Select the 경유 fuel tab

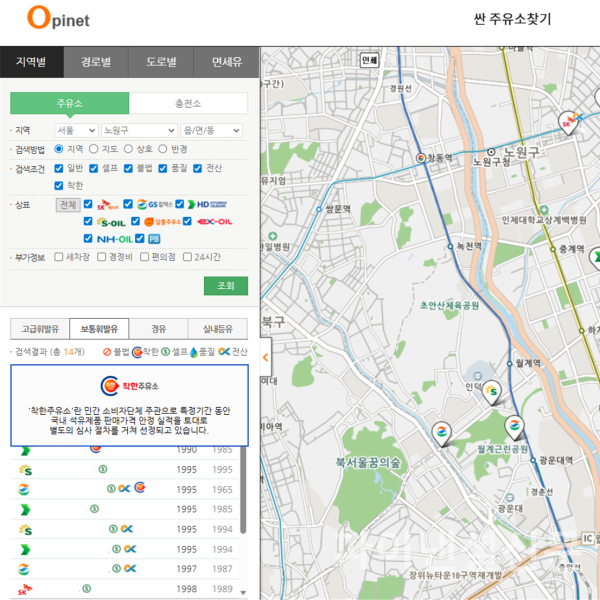point(158,329)
